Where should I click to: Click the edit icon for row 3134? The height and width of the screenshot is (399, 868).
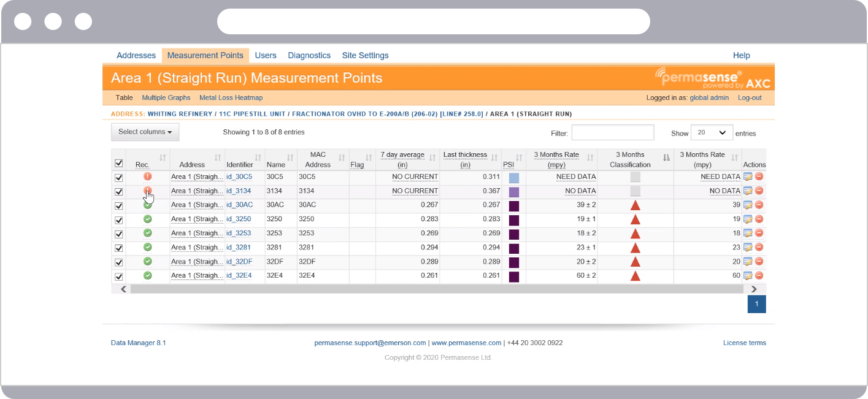(x=748, y=191)
